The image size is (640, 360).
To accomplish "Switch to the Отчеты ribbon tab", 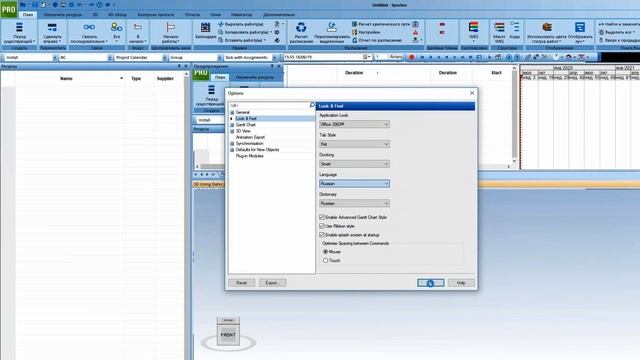I will click(192, 15).
